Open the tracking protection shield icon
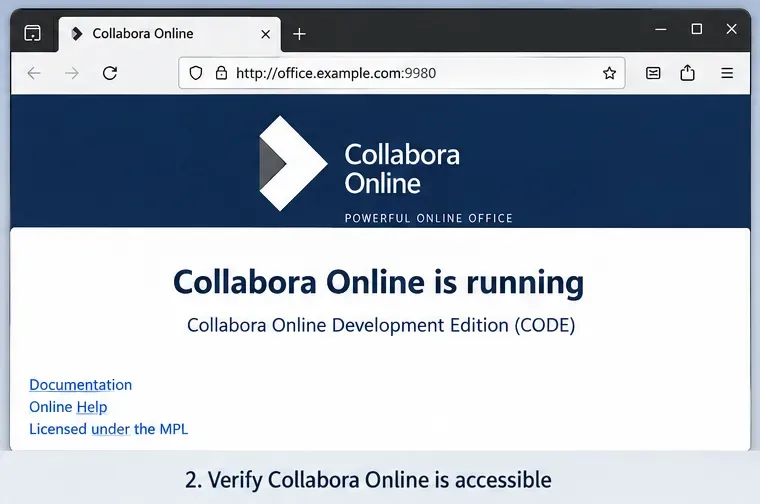Viewport: 760px width, 504px height. [196, 73]
